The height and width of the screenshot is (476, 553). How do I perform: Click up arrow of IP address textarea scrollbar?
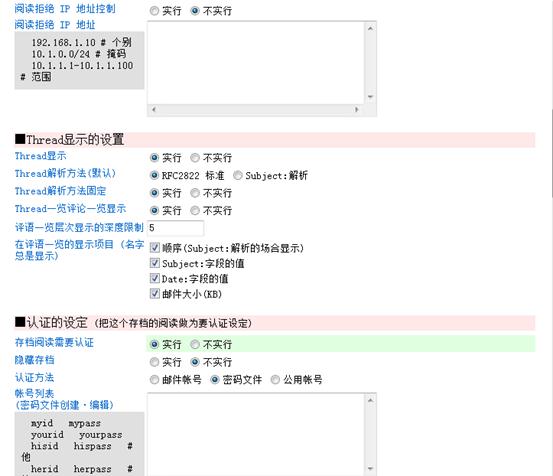click(370, 28)
